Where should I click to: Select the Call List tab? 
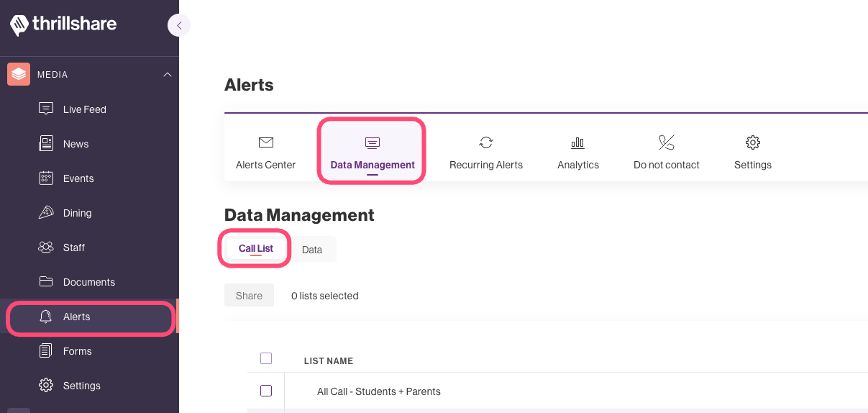(256, 249)
